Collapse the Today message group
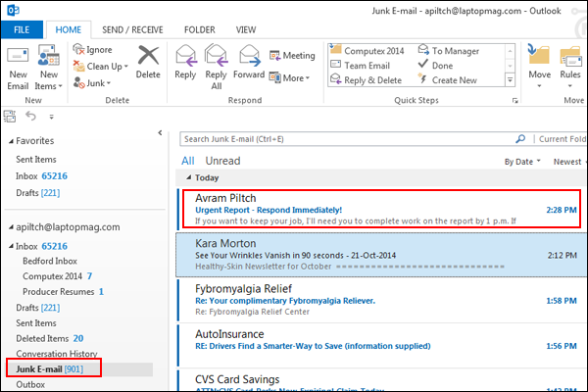The height and width of the screenshot is (392, 588). [x=189, y=177]
